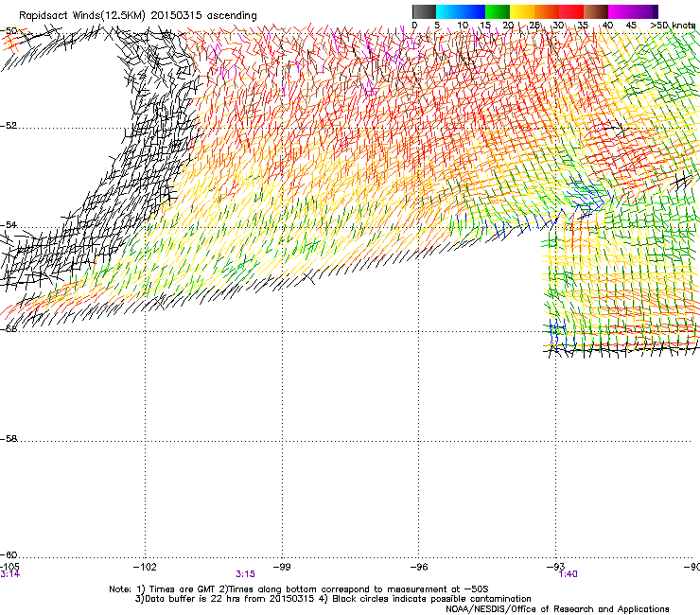The height and width of the screenshot is (615, 700).
Task: Click the cyan 5-10 knots color swatch
Action: (448, 11)
